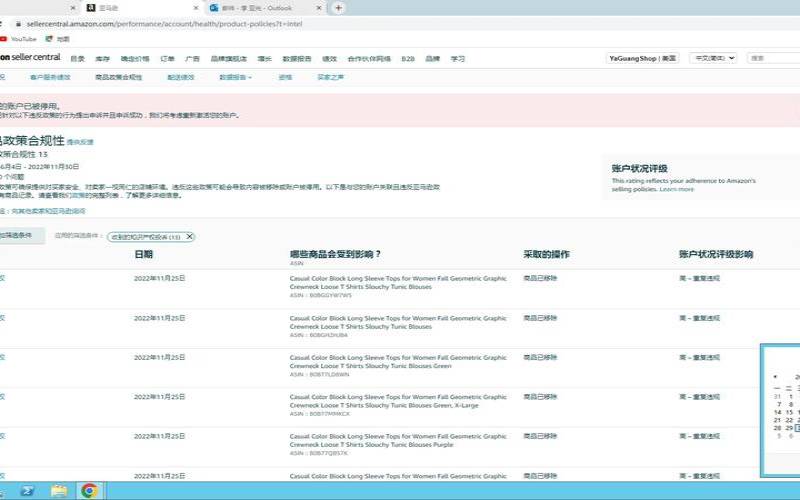
Task: Open the 库存 menu
Action: click(x=103, y=59)
